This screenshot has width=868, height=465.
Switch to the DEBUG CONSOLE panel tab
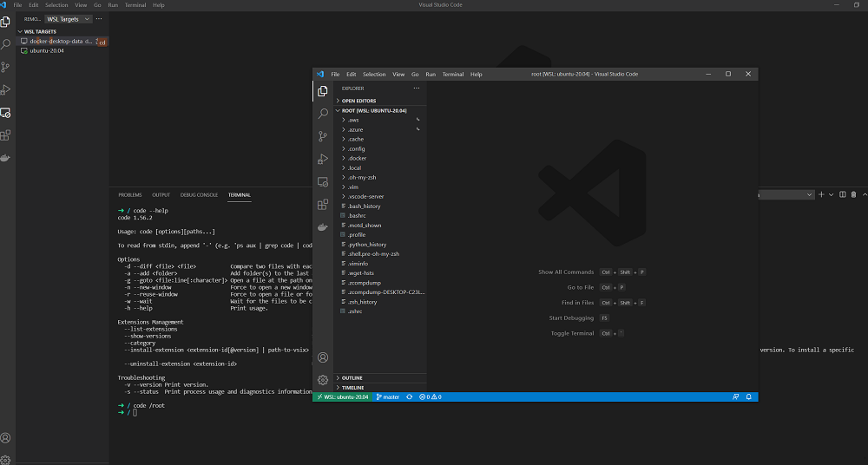click(199, 195)
